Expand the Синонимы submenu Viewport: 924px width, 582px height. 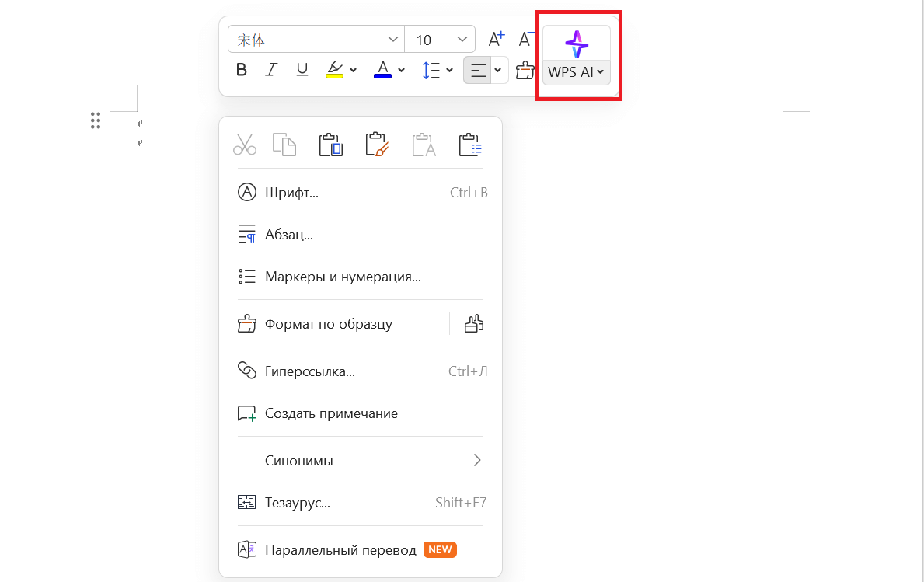(x=477, y=460)
